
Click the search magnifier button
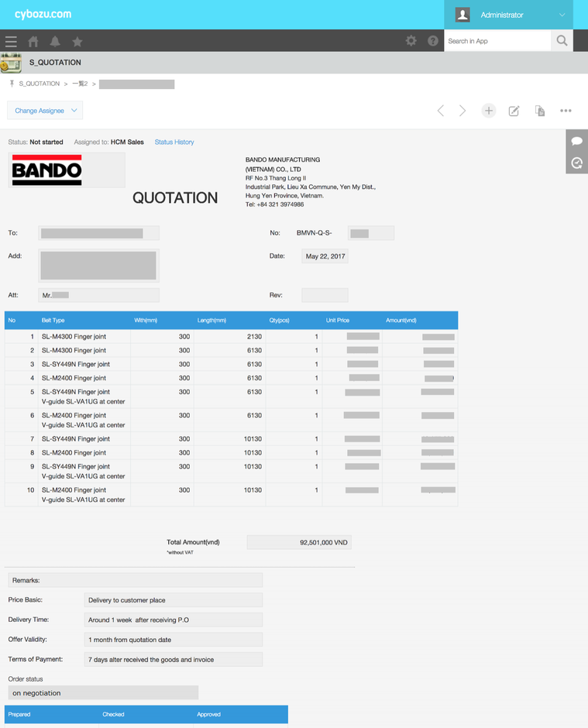pos(562,41)
